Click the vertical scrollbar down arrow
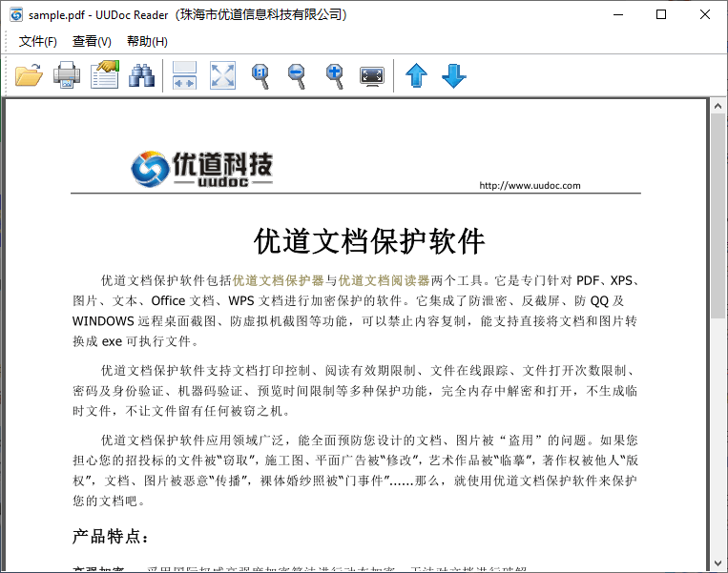Viewport: 728px width, 573px height. 718,563
